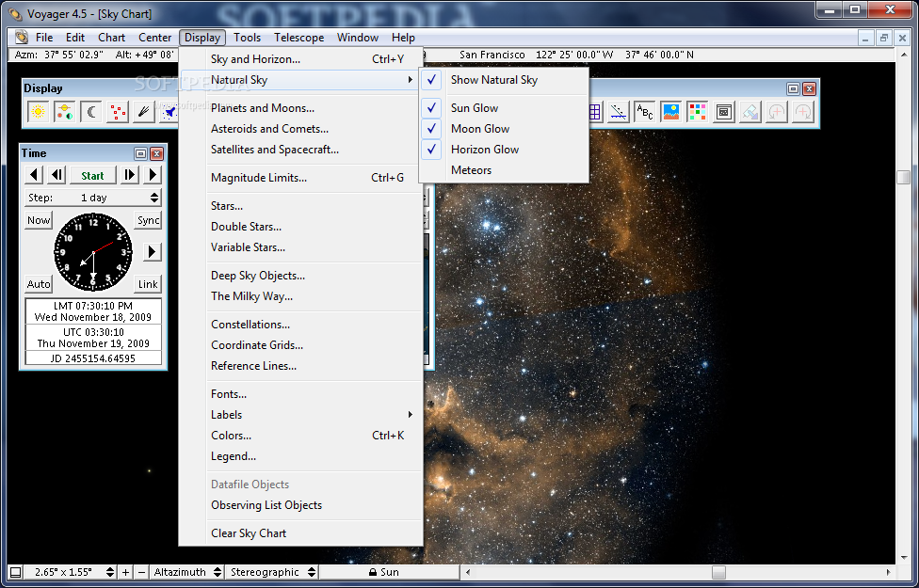Expand the Labels submenu

click(x=300, y=415)
